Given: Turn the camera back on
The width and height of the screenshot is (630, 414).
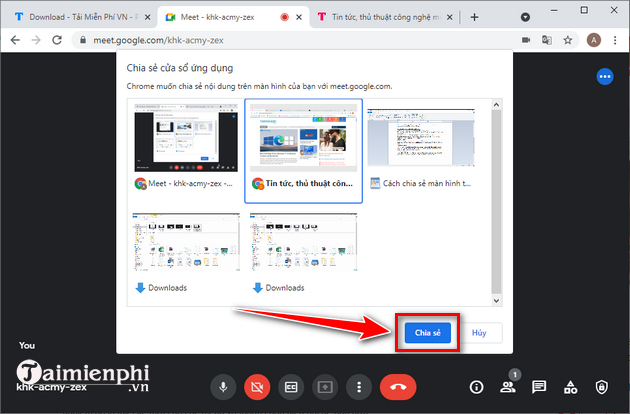Looking at the screenshot, I should [257, 387].
